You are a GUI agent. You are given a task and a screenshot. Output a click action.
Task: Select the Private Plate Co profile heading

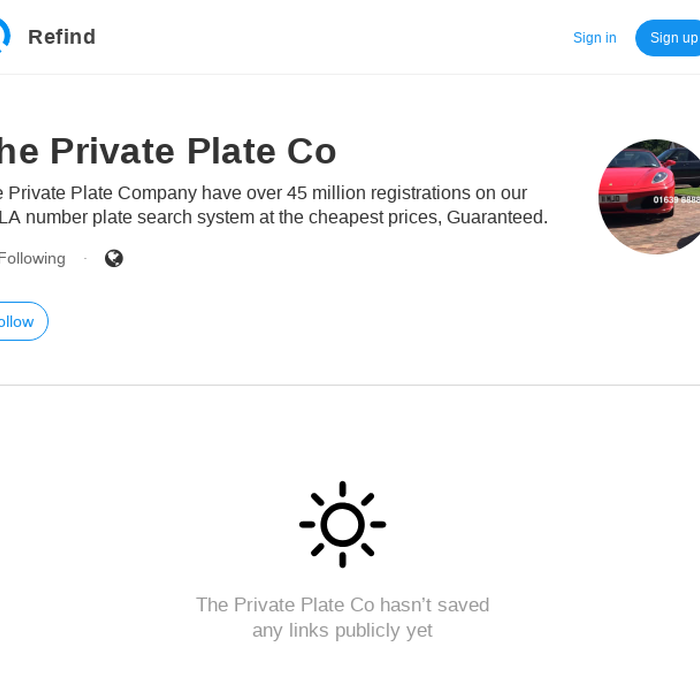pos(167,151)
